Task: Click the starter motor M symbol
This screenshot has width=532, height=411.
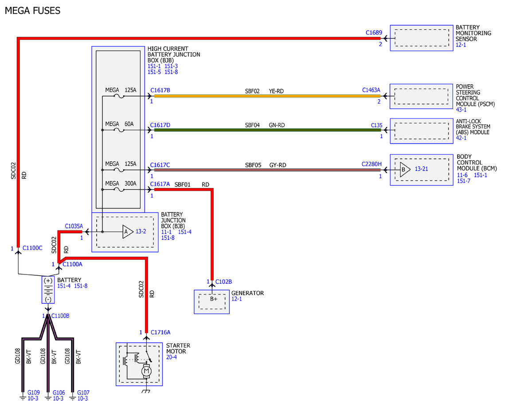Action: (145, 371)
